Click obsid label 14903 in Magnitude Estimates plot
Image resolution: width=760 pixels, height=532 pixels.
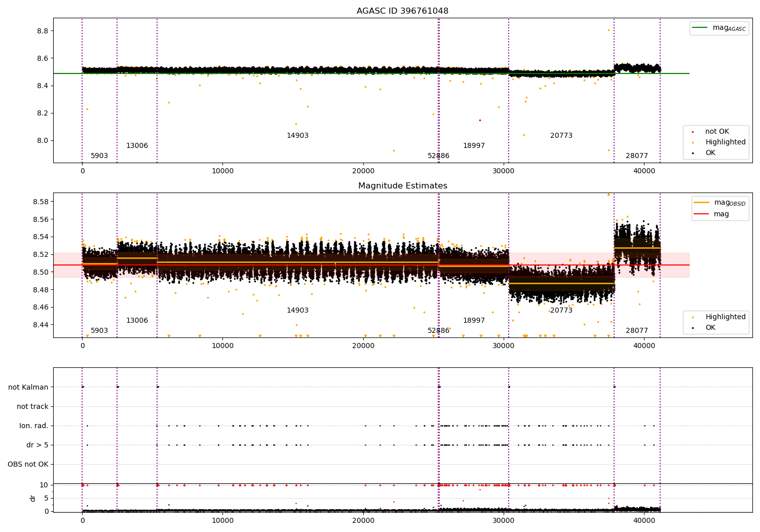[297, 311]
